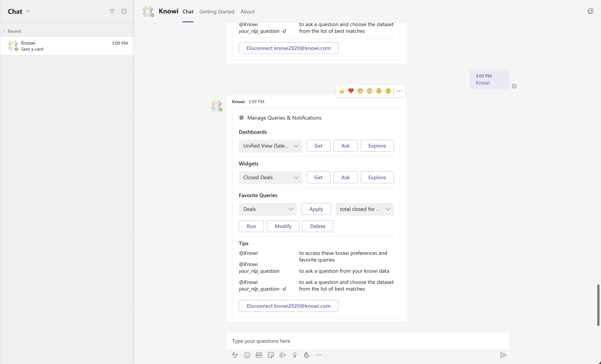Click the new chat compose icon

tap(124, 11)
